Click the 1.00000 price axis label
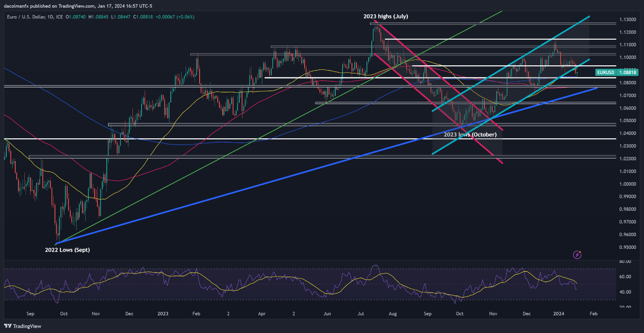 pos(627,184)
